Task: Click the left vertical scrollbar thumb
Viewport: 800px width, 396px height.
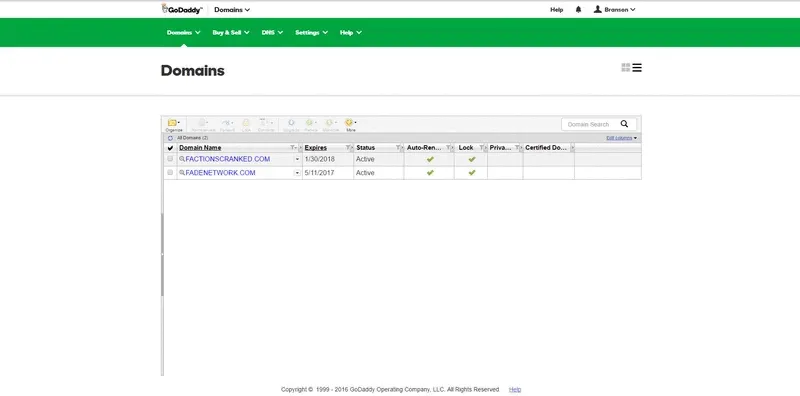Action: pyautogui.click(x=162, y=254)
